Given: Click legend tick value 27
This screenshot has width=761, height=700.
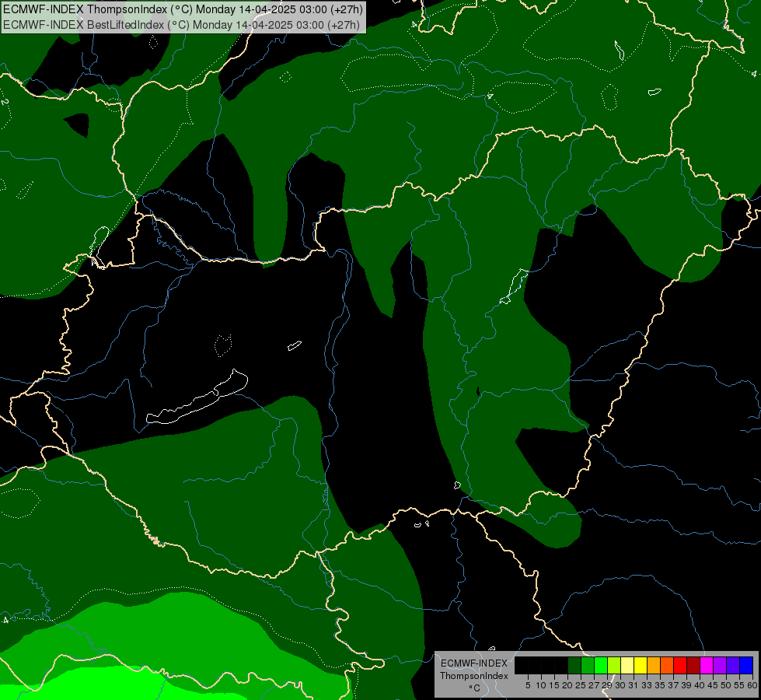Looking at the screenshot, I should [x=594, y=685].
